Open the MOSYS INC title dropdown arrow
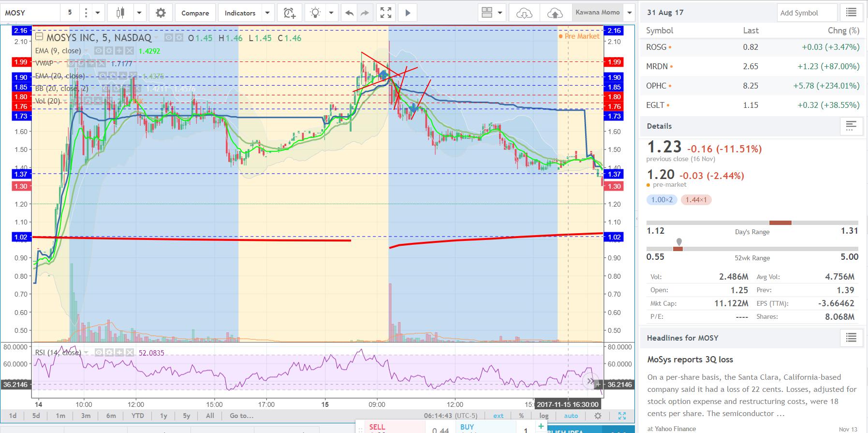Viewport: 868px width, 433px height. 157,38
